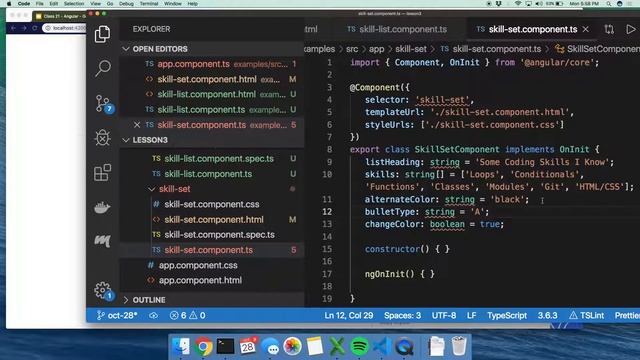640x360 pixels.
Task: Collapse the LESSON3 folder section
Action: point(150,140)
